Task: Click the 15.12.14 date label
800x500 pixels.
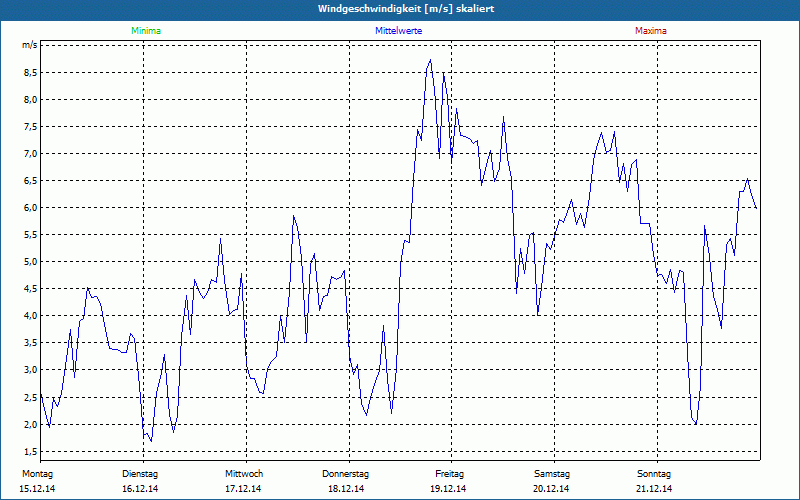Action: [37, 489]
